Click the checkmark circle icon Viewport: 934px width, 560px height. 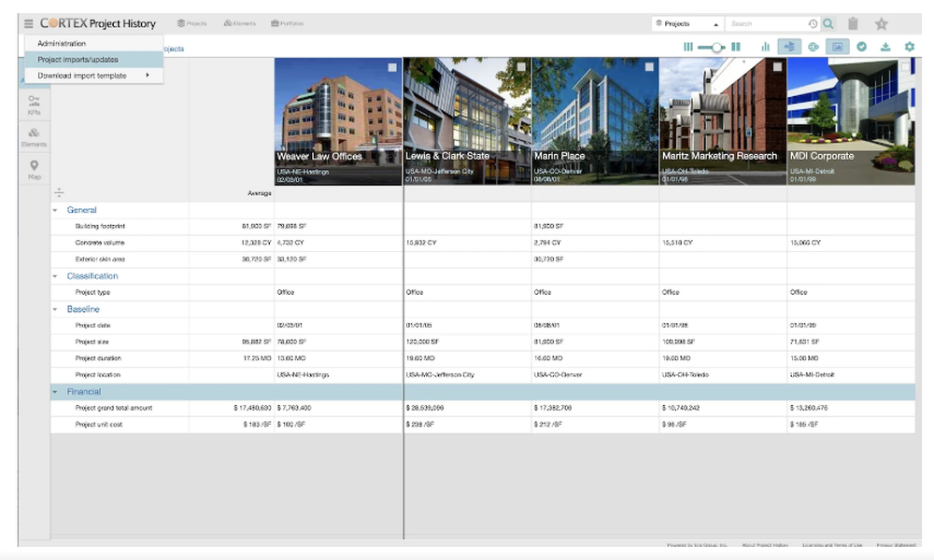pyautogui.click(x=861, y=47)
